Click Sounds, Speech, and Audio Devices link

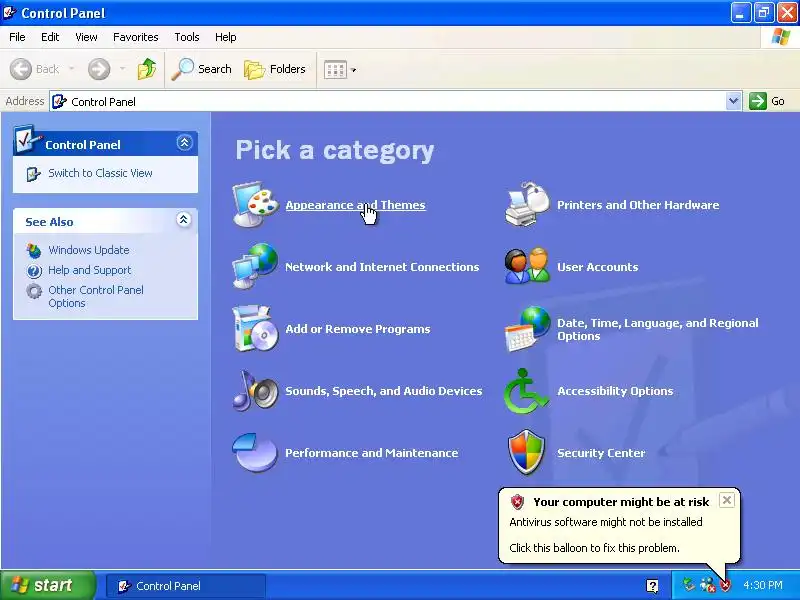[384, 391]
